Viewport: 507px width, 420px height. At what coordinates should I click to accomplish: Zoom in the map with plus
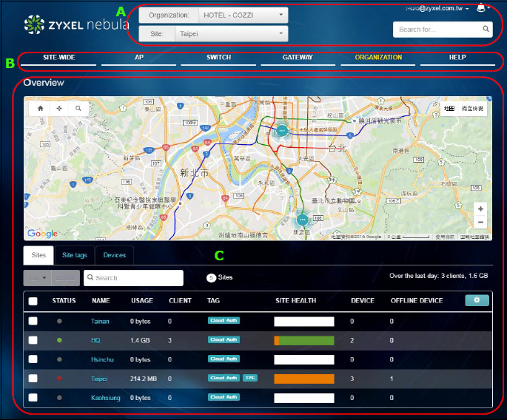pyautogui.click(x=480, y=209)
